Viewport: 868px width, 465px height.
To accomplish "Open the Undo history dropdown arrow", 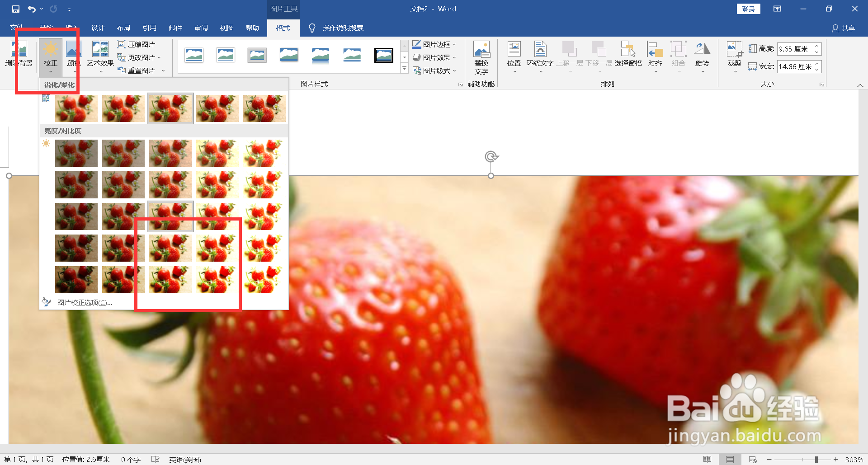I will (42, 9).
